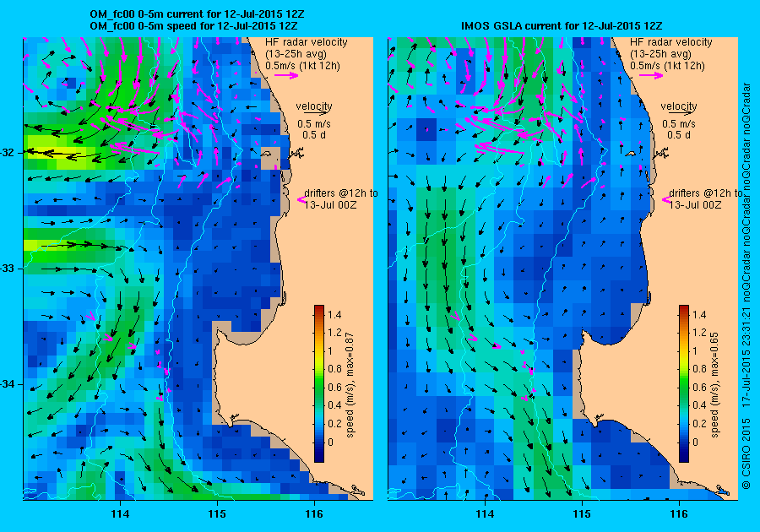The image size is (760, 532).
Task: Click '0.5m/s (1kt 12h)' in right map legend
Action: tap(667, 65)
